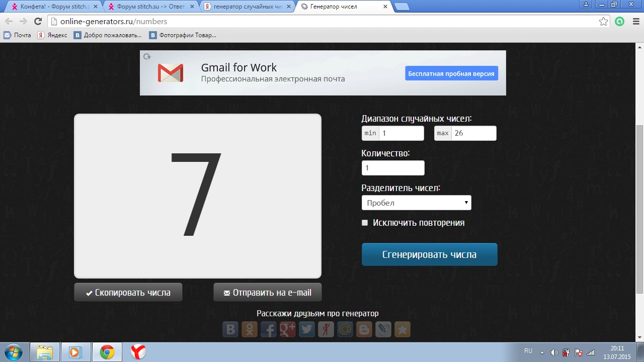
Task: Share the generator on Twitter
Action: pos(307,330)
